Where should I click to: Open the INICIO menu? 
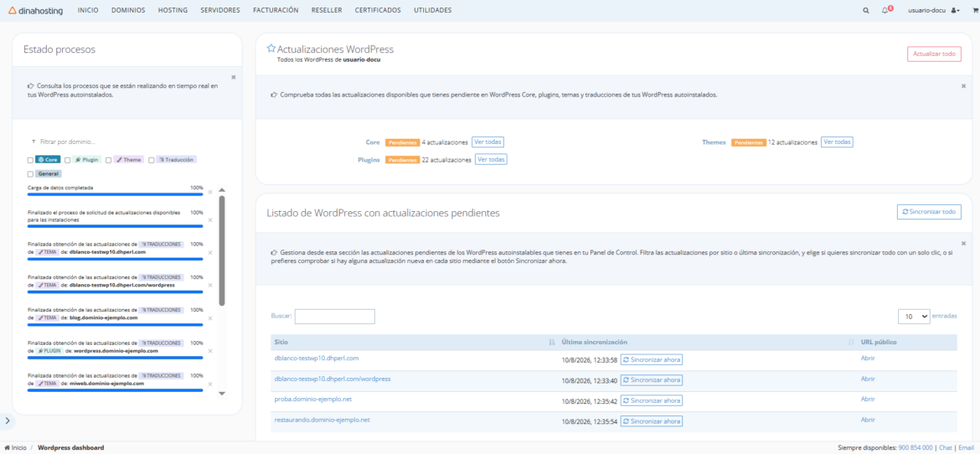[x=88, y=11]
